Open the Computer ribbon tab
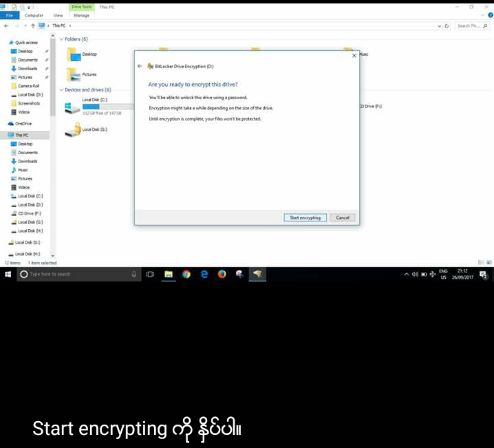494x448 pixels. click(x=34, y=15)
